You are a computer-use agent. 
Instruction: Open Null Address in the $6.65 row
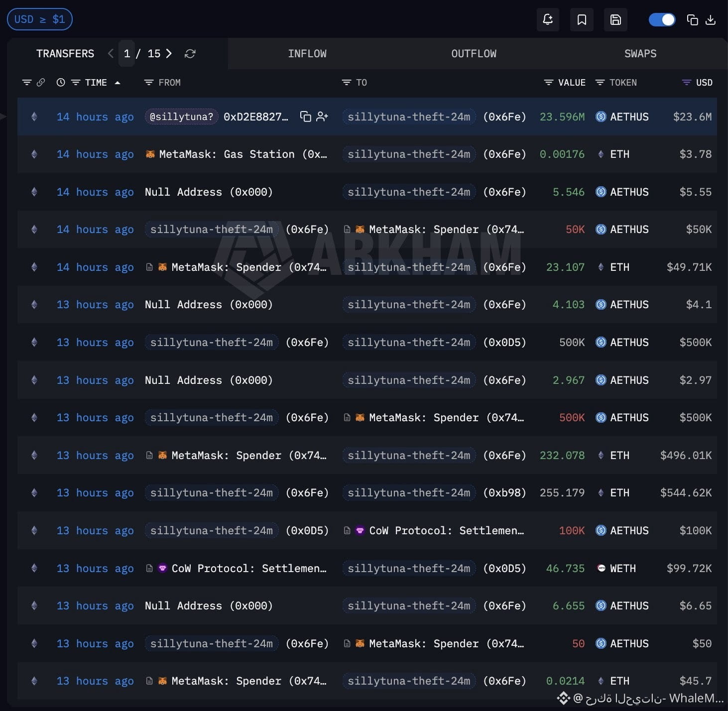pyautogui.click(x=209, y=606)
